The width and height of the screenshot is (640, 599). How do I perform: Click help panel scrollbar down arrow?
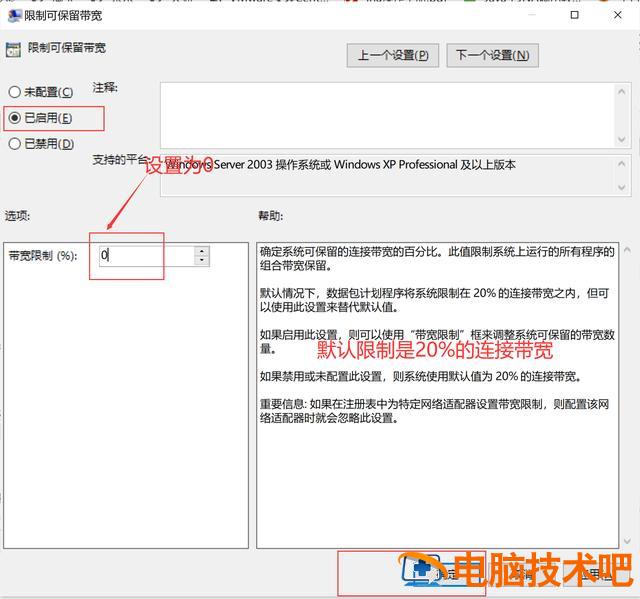[x=627, y=541]
